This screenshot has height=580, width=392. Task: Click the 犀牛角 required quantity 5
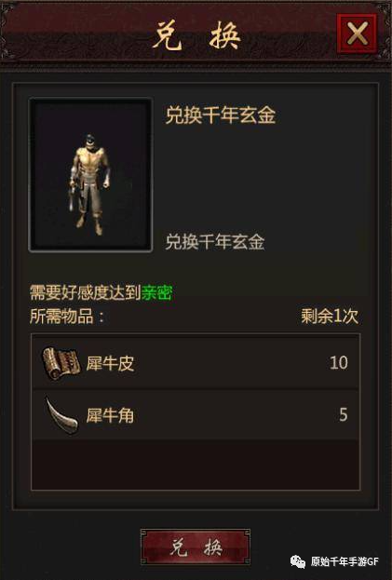click(x=344, y=414)
